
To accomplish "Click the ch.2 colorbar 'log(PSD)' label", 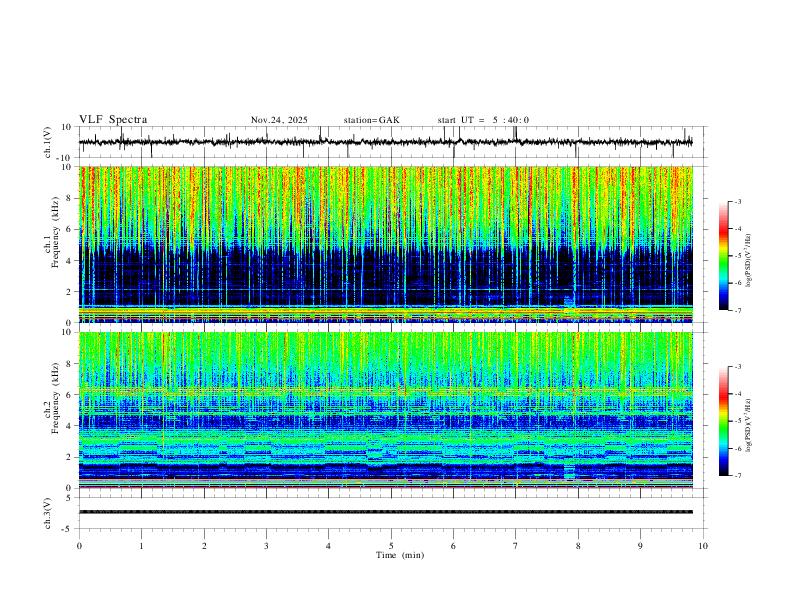I will (x=749, y=426).
